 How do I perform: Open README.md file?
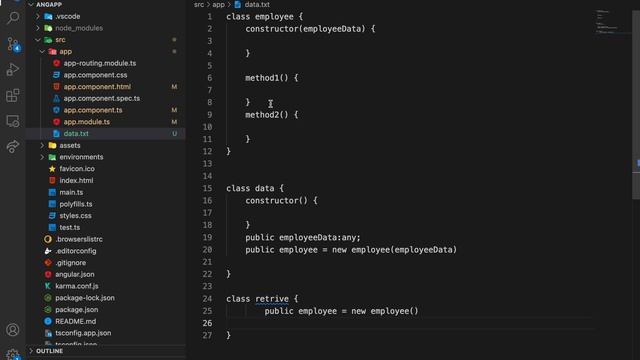pyautogui.click(x=76, y=321)
